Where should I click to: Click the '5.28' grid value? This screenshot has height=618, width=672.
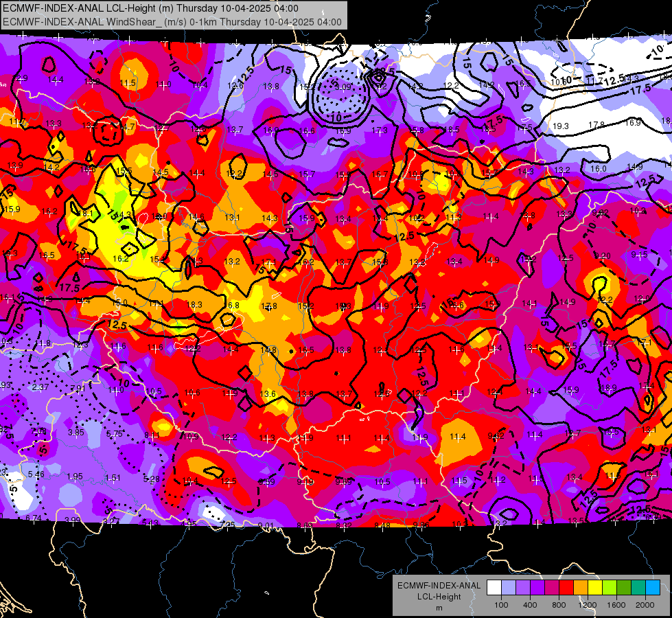point(152,479)
